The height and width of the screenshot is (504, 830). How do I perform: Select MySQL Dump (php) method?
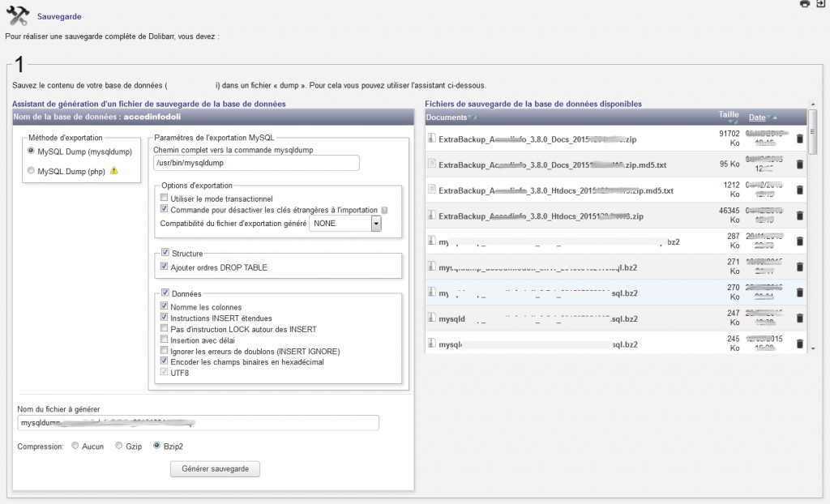coord(31,170)
